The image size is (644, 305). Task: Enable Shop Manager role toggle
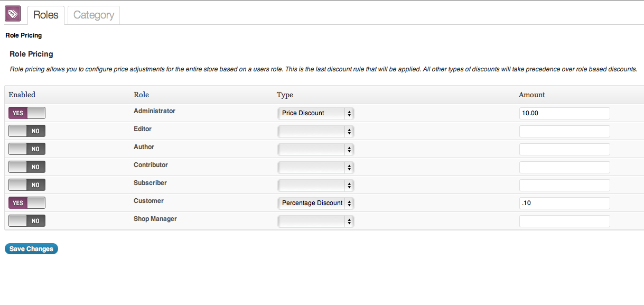click(x=27, y=221)
